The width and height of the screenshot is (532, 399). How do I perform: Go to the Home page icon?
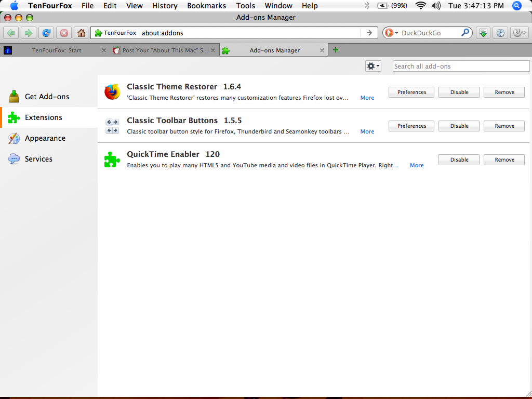[x=81, y=33]
